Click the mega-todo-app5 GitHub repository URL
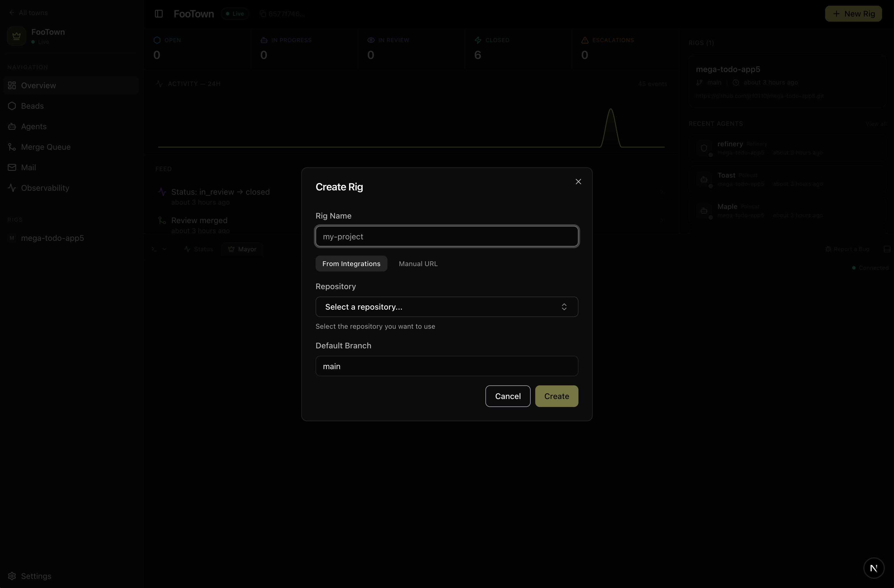Viewport: 894px width, 588px height. tap(759, 96)
